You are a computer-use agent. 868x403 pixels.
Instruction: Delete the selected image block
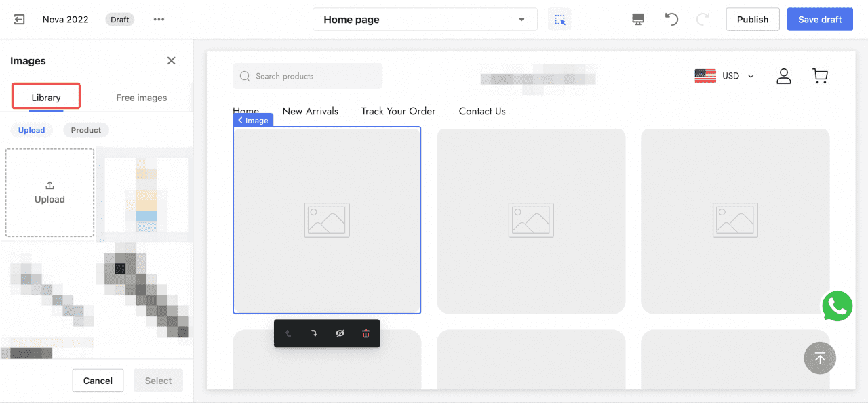[366, 334]
